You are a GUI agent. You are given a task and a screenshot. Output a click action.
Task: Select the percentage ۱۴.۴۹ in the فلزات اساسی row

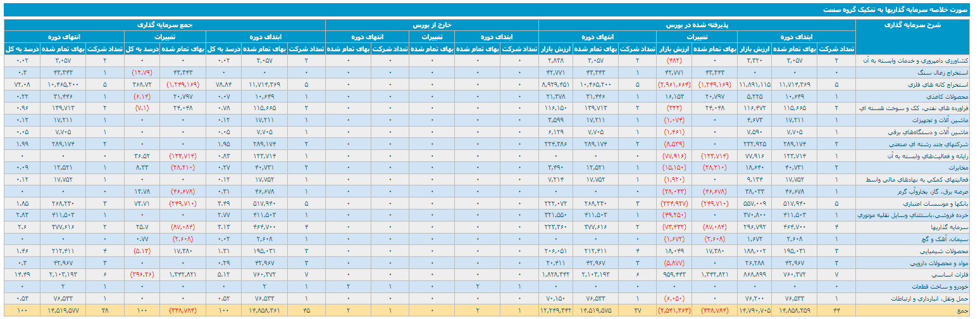pos(22,275)
